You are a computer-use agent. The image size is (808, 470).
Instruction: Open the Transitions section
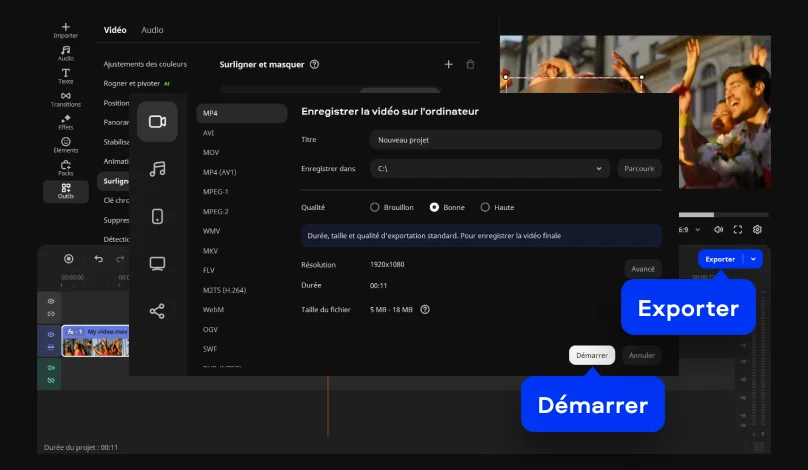65,99
